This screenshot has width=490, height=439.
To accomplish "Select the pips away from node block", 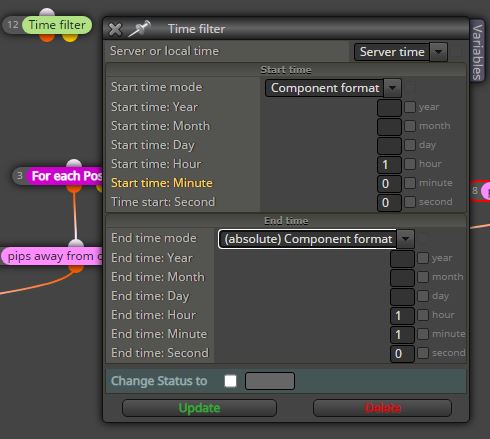I will click(52, 256).
